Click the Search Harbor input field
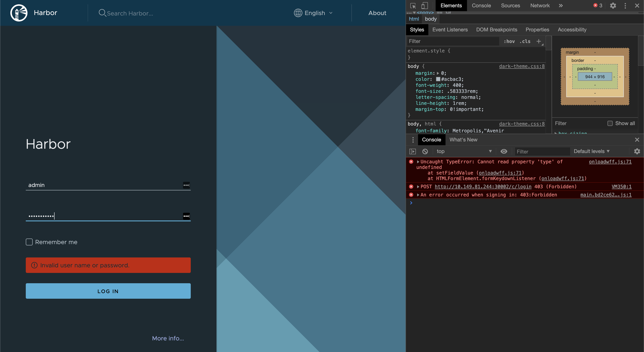 point(130,13)
